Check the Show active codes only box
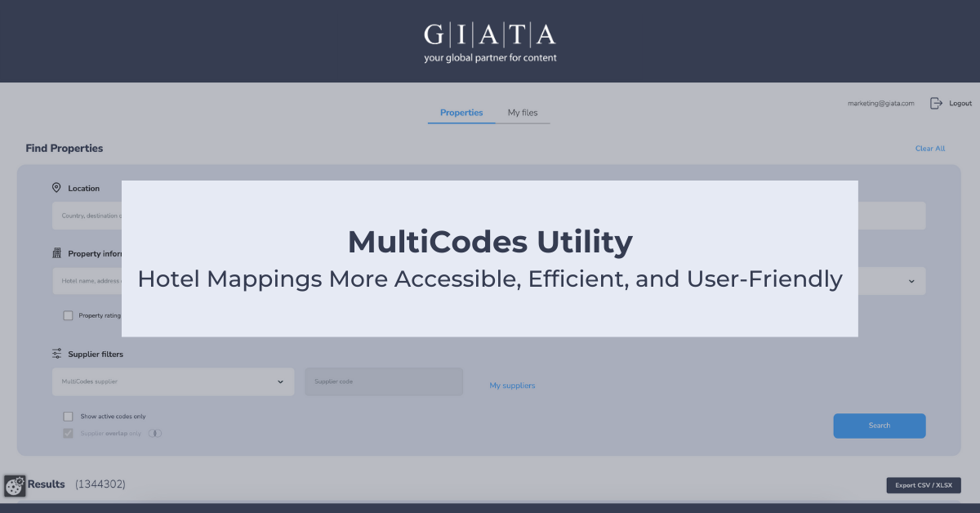The width and height of the screenshot is (980, 513). pyautogui.click(x=68, y=416)
